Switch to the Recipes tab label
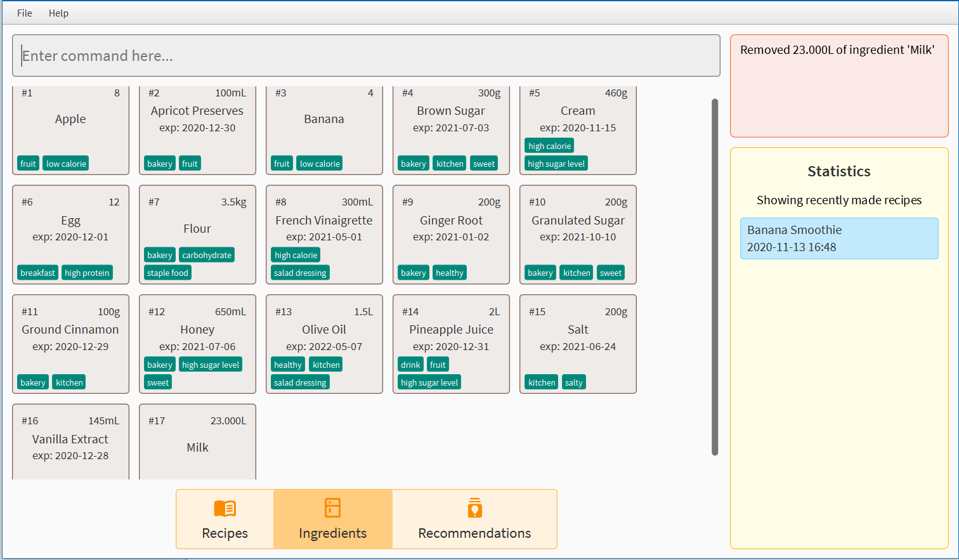The width and height of the screenshot is (959, 560). click(x=225, y=533)
